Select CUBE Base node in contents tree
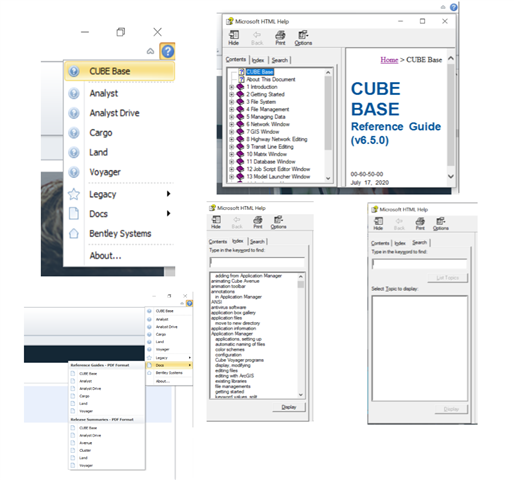Screen dimensions: 514x480 (260, 72)
